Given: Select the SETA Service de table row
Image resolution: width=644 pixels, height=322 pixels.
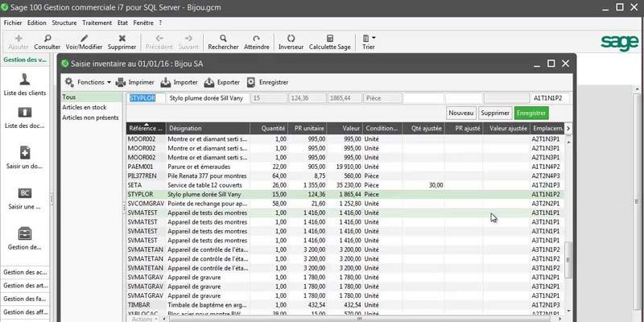Looking at the screenshot, I should click(x=345, y=185).
